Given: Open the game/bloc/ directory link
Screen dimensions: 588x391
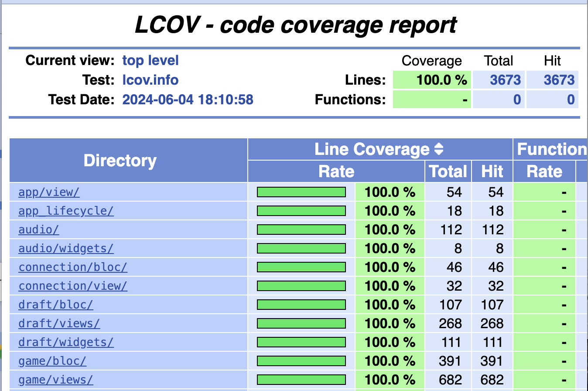Looking at the screenshot, I should [x=52, y=361].
